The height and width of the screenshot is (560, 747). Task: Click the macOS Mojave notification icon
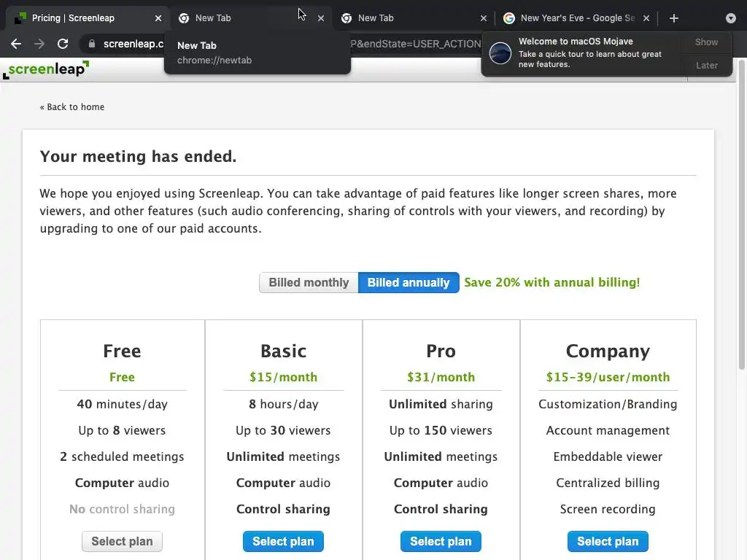500,53
